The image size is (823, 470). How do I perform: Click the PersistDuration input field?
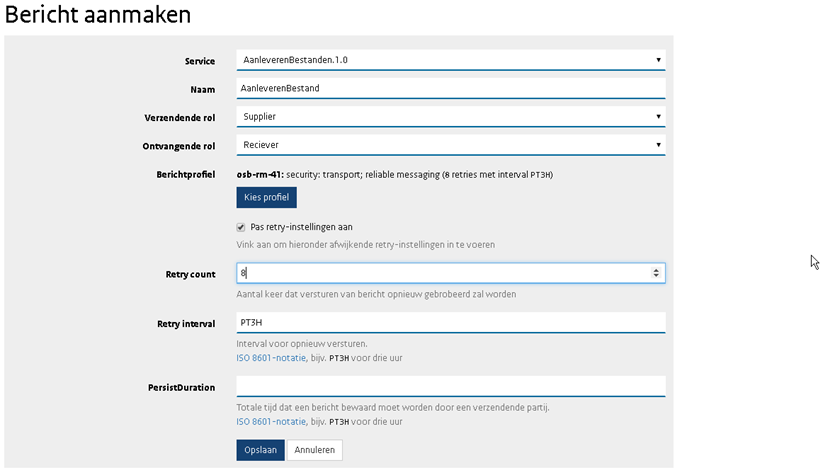[451, 387]
